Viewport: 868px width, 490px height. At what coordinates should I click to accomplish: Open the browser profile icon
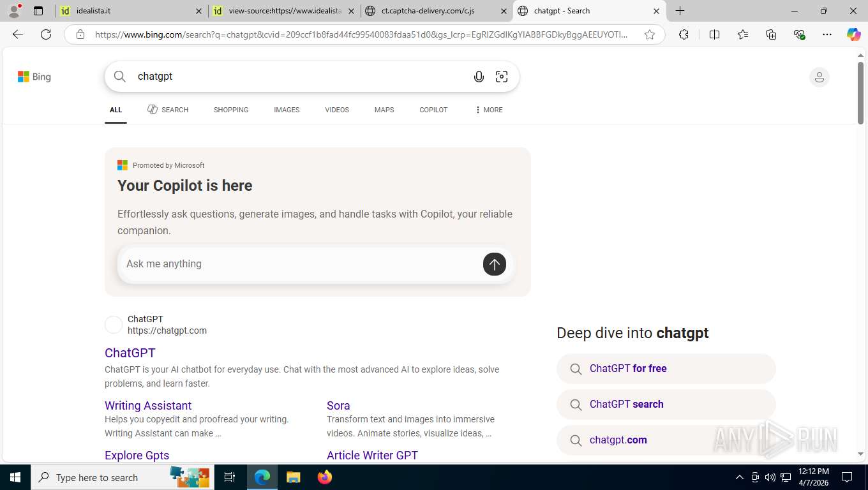[14, 11]
